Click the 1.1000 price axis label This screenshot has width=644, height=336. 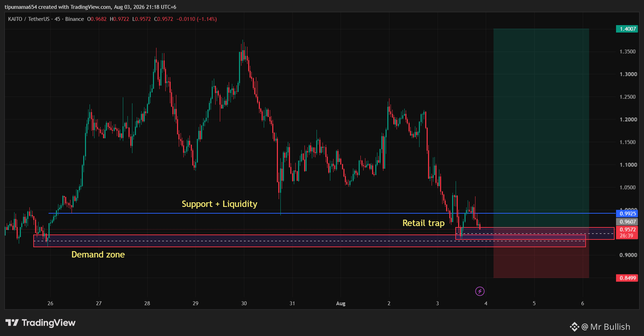[x=628, y=165]
